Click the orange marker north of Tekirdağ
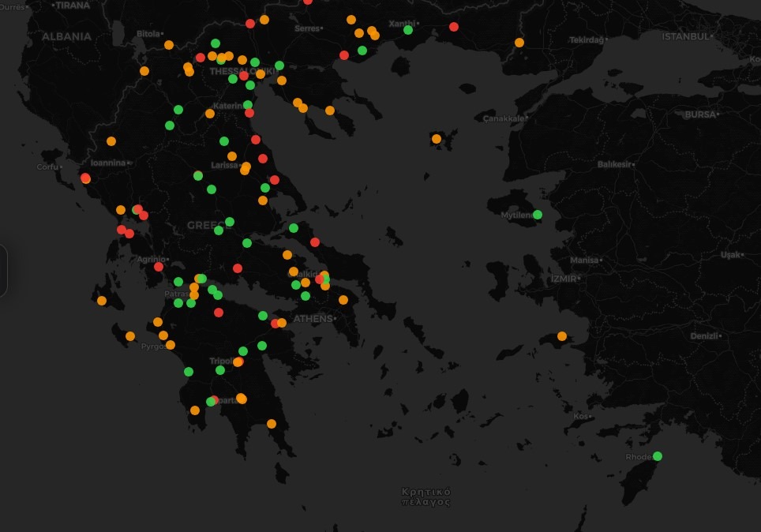This screenshot has width=761, height=532. 519,43
